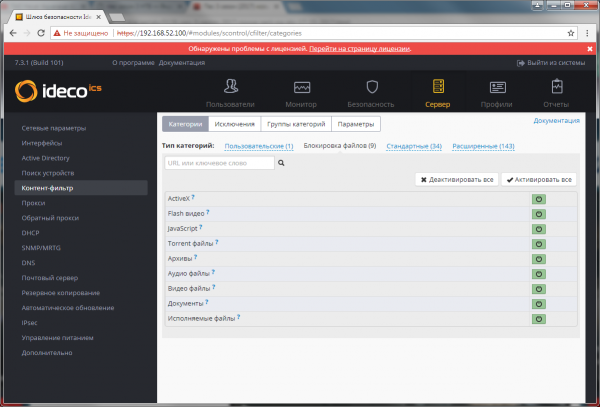This screenshot has width=600, height=407.
Task: Switch to the Исключения tab
Action: coord(235,125)
